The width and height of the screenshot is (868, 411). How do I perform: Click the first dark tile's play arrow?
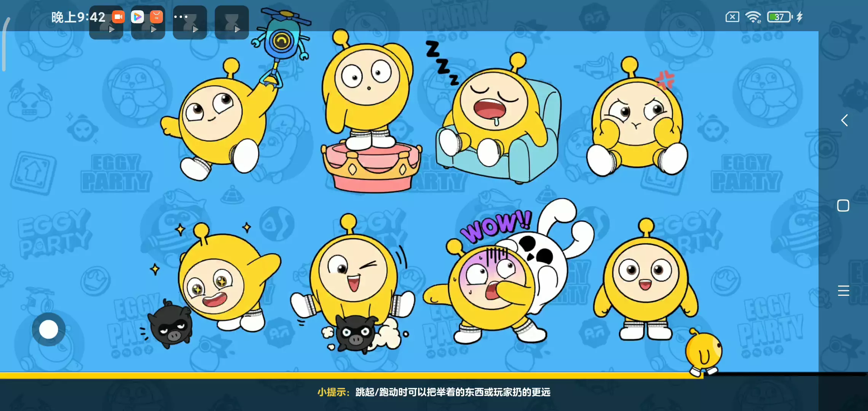[112, 29]
